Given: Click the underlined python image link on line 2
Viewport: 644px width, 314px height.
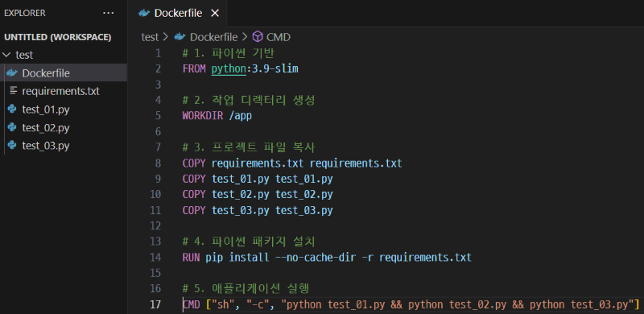Looking at the screenshot, I should pos(229,69).
